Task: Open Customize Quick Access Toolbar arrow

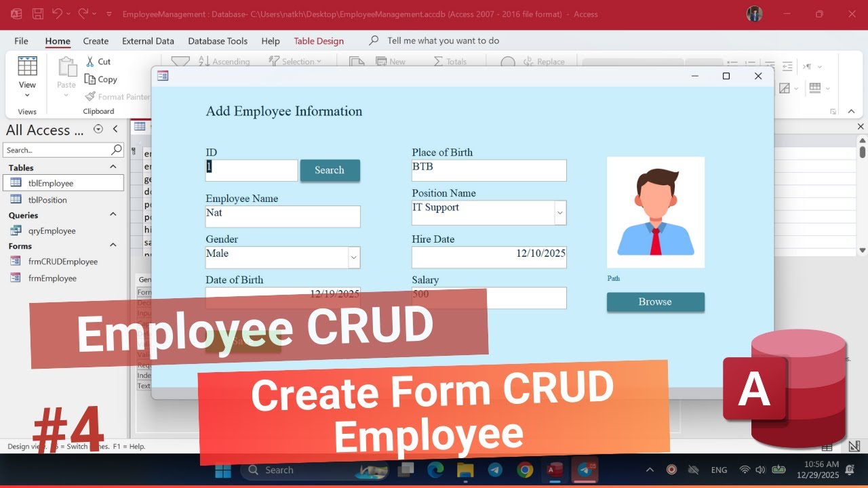Action: pos(110,14)
